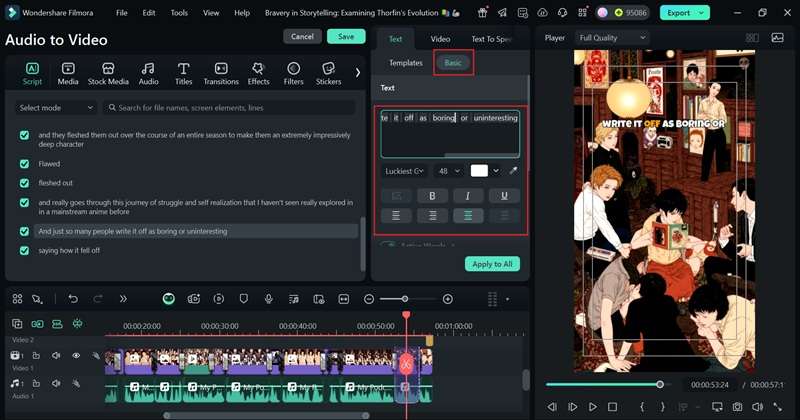Open the Filters category
The width and height of the screenshot is (800, 420).
tap(293, 73)
